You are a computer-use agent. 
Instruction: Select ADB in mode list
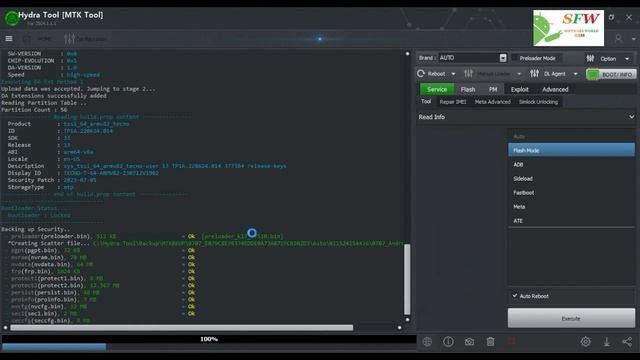pos(571,164)
